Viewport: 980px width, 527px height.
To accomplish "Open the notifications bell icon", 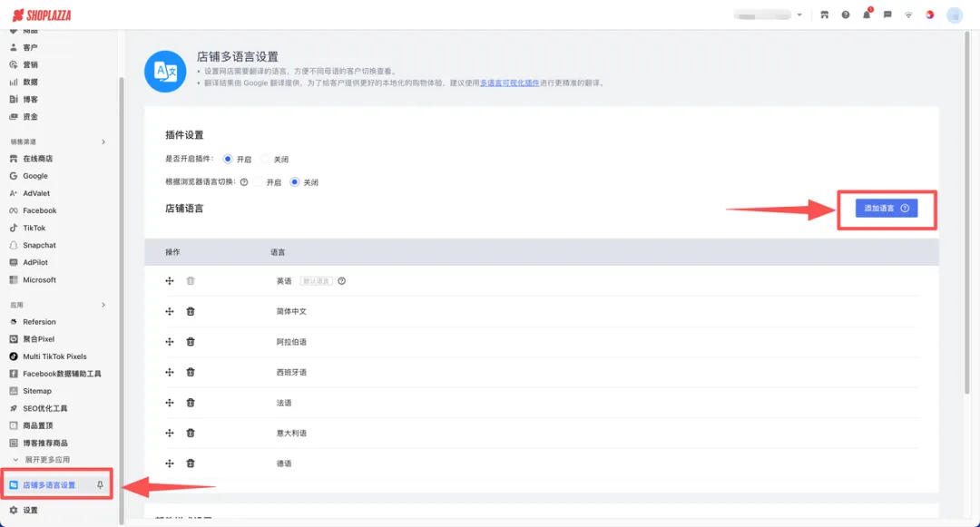I will (867, 15).
